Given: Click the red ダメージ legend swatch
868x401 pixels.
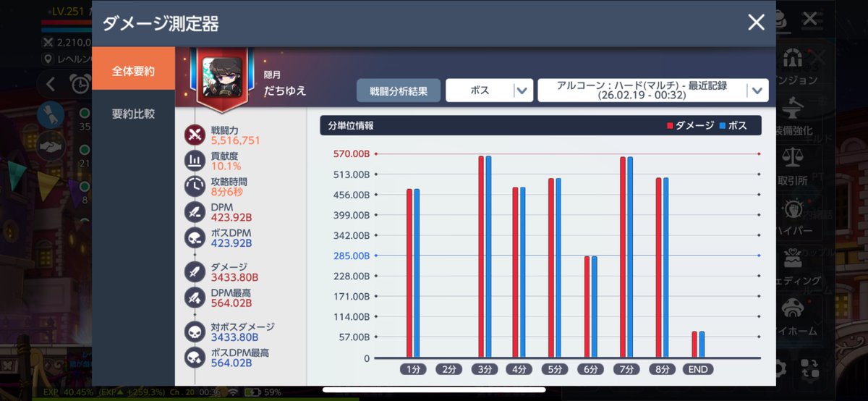Looking at the screenshot, I should click(670, 126).
